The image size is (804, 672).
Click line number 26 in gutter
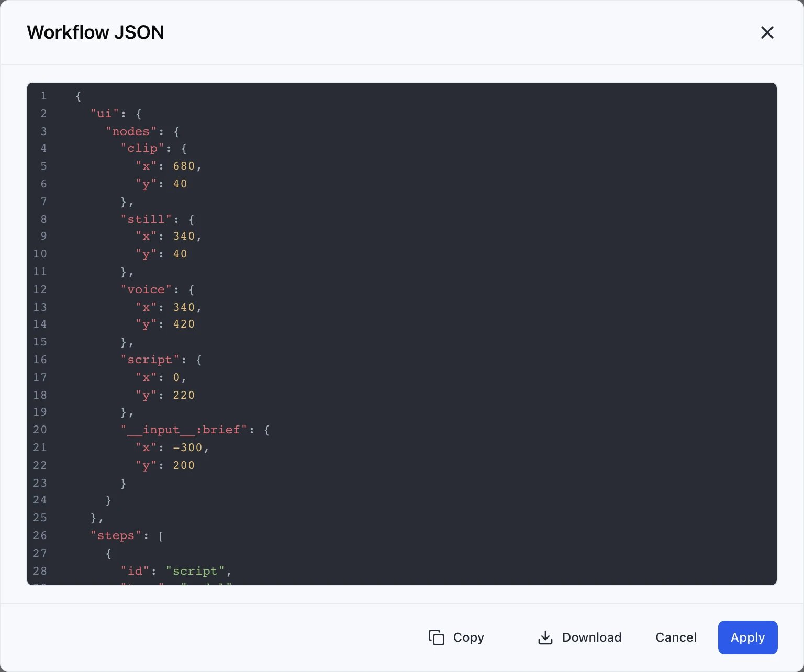[40, 535]
